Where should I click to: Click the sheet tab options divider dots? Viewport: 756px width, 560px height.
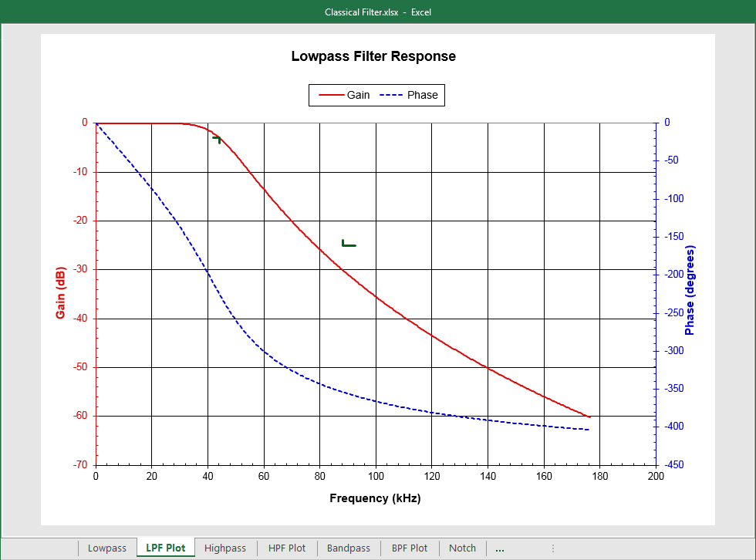click(x=553, y=548)
